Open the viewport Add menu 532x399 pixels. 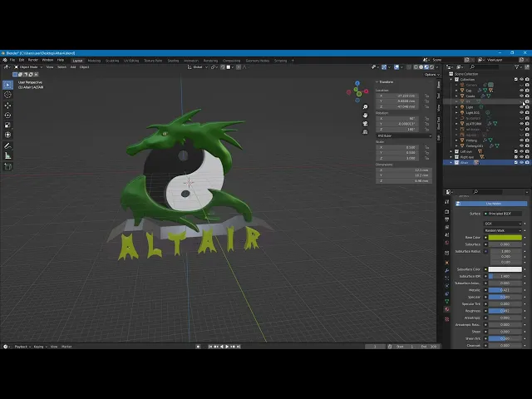tap(73, 67)
